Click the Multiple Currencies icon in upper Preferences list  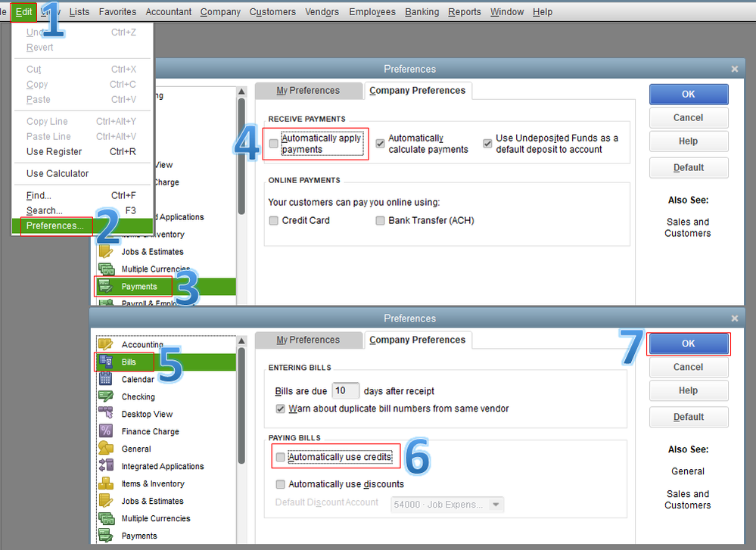point(106,269)
